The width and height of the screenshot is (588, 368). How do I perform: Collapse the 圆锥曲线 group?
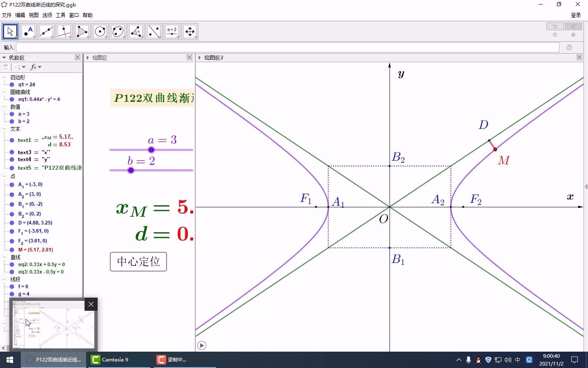4,92
